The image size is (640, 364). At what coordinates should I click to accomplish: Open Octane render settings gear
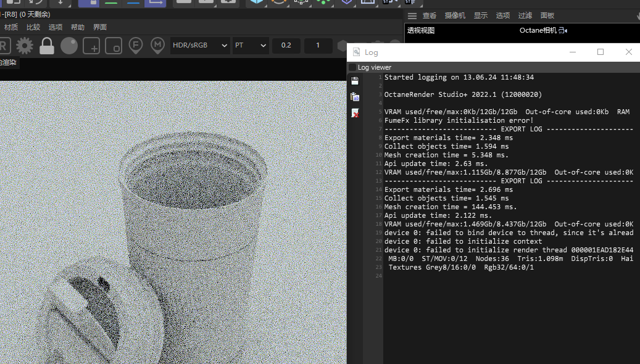pos(25,46)
